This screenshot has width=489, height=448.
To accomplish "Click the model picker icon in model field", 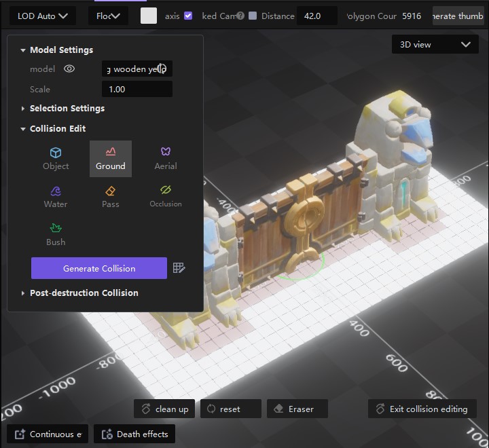I will 162,69.
